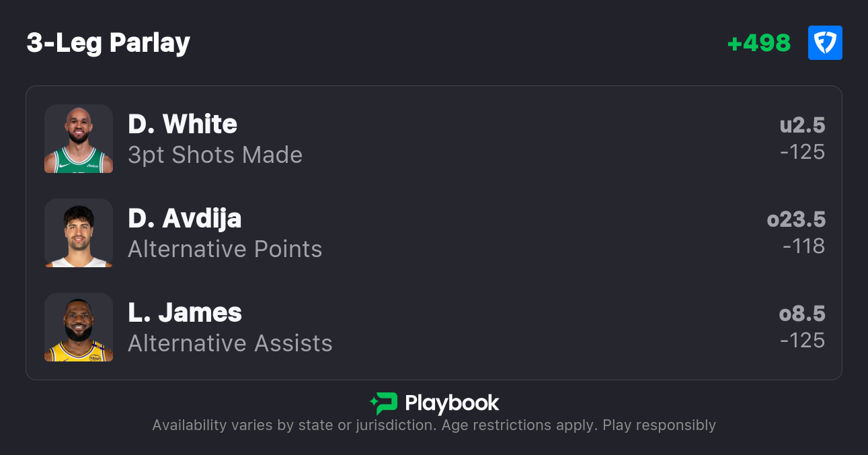
Task: Click the green Playbook logo icon
Action: (384, 403)
